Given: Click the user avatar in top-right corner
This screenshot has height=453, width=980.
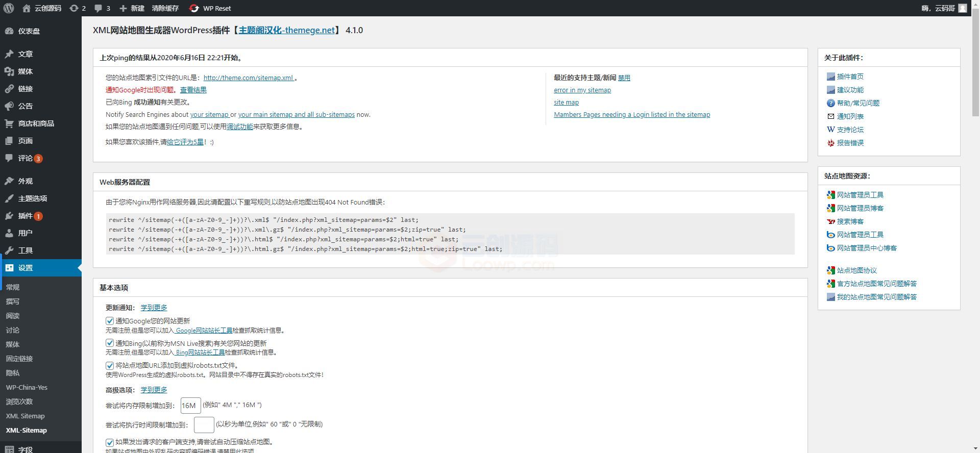Looking at the screenshot, I should [x=962, y=8].
